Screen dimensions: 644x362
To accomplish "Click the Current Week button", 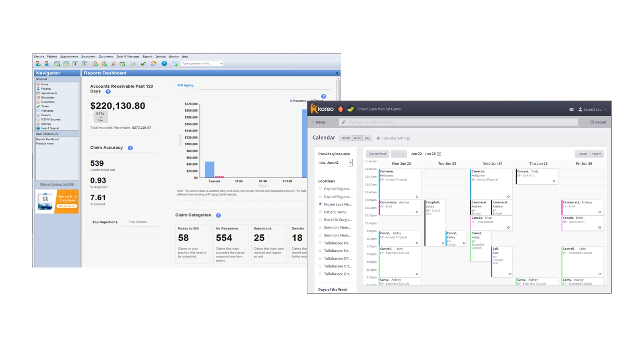I will (378, 154).
